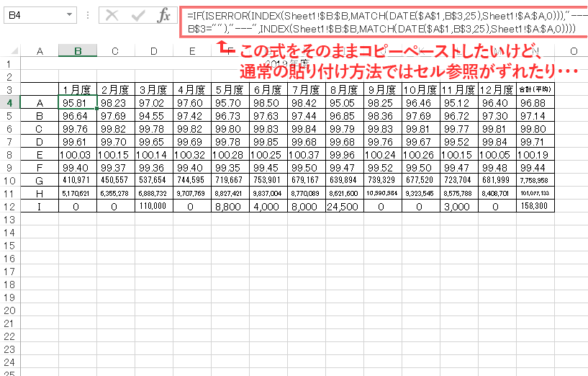Viewport: 588px width, 376px height.
Task: Click cell B4 containing 95.81
Action: coord(78,102)
